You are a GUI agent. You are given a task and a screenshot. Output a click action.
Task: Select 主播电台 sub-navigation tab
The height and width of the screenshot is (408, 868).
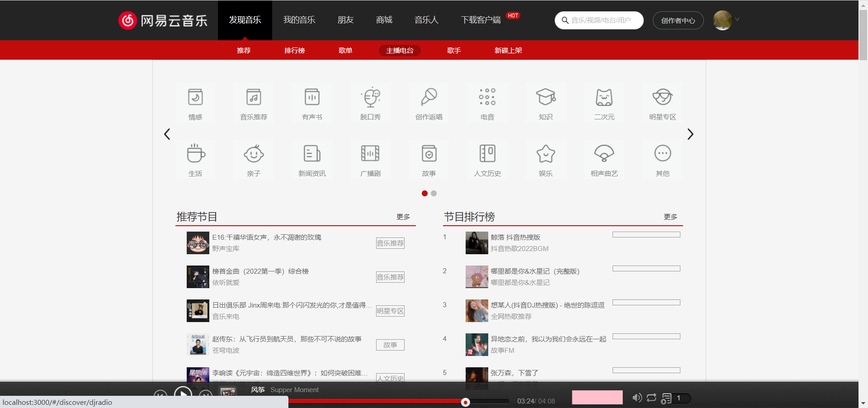tap(400, 50)
